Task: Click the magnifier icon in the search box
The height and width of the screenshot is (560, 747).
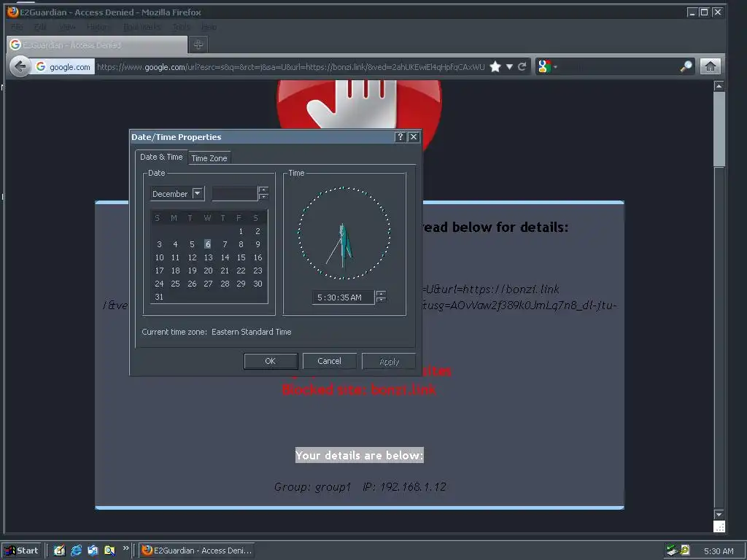Action: click(686, 66)
